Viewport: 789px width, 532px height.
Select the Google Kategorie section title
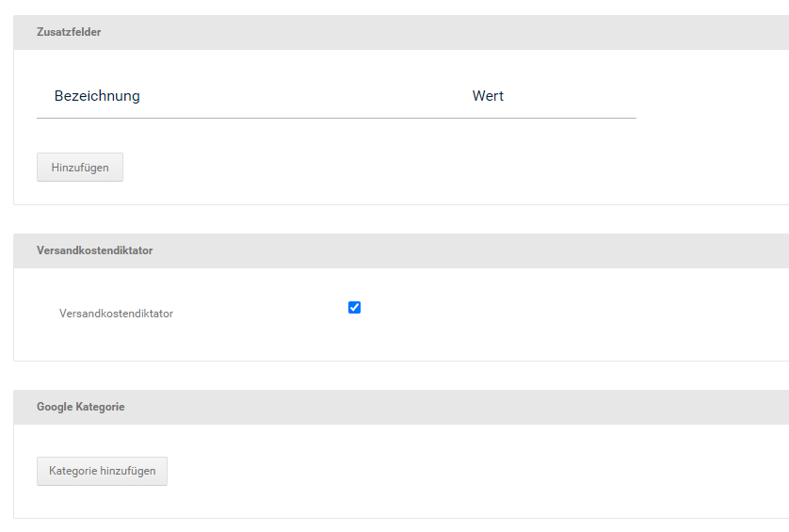point(81,407)
